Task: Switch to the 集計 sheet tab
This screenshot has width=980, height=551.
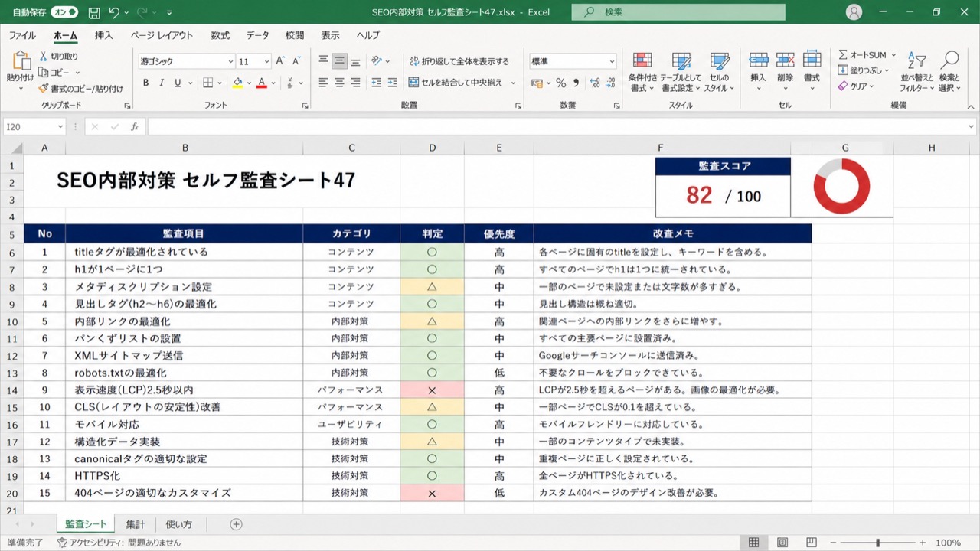Action: click(x=136, y=524)
